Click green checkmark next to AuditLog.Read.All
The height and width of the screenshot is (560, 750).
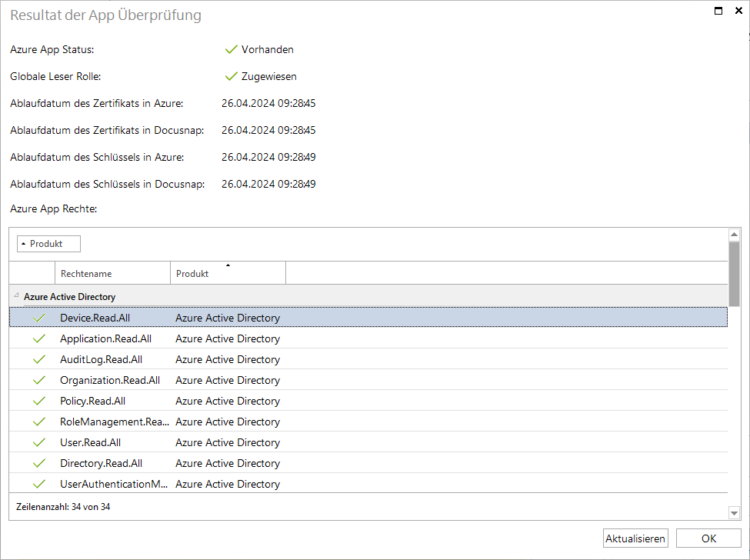[39, 359]
